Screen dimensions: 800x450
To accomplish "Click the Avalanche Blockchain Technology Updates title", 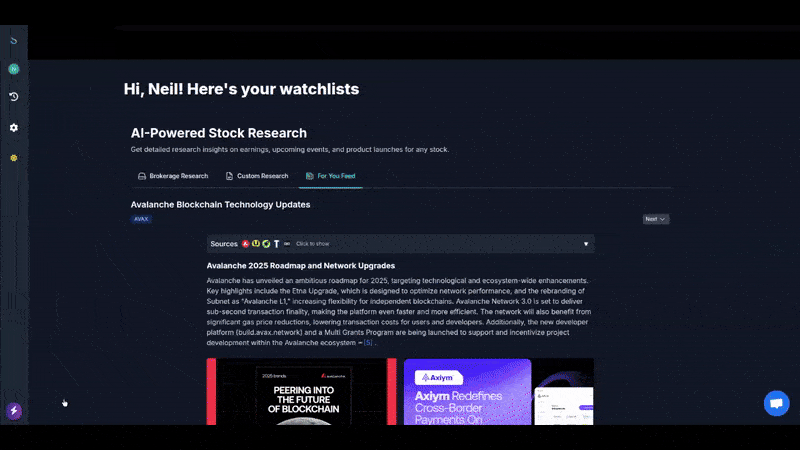I will tap(220, 205).
